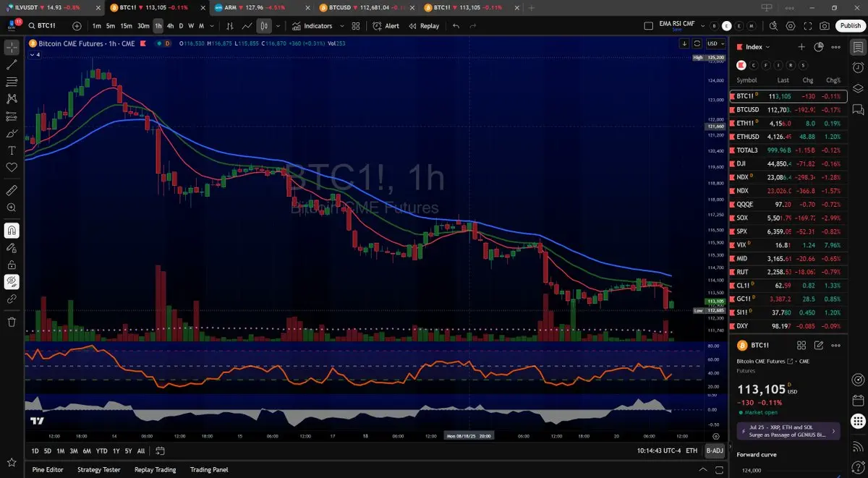The width and height of the screenshot is (868, 478).
Task: Open the layout setup square icon
Action: pyautogui.click(x=648, y=25)
